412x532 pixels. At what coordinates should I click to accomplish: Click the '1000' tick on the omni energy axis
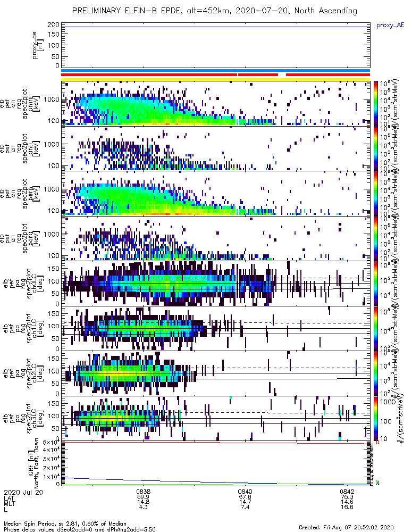(51, 100)
